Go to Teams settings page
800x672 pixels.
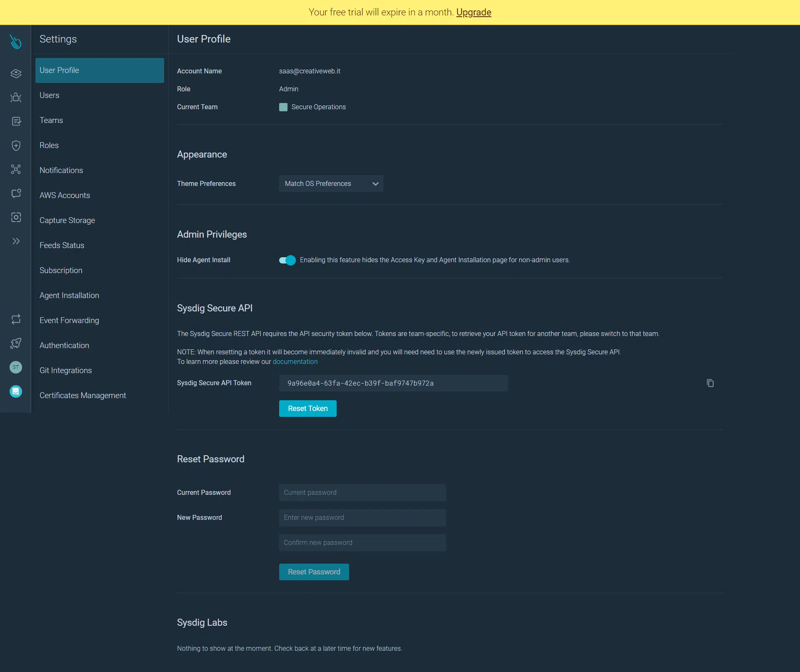coord(100,120)
